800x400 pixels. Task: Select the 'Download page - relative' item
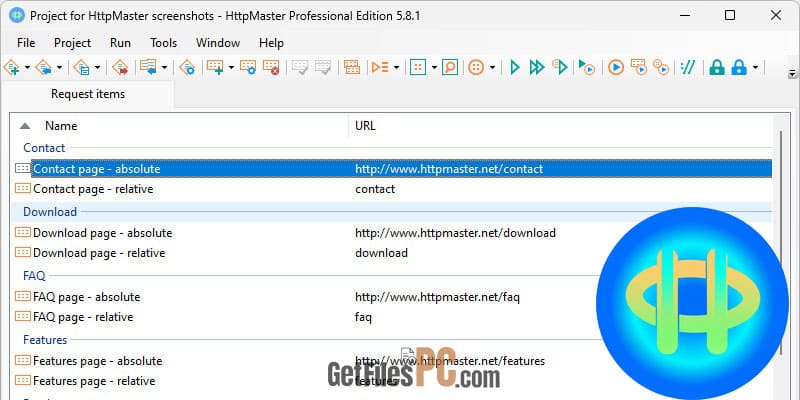[99, 253]
